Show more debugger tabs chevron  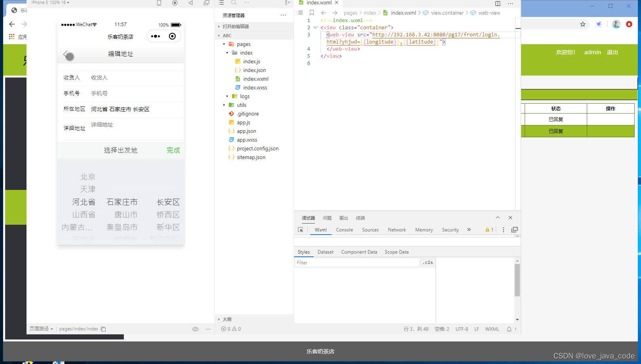(x=469, y=230)
